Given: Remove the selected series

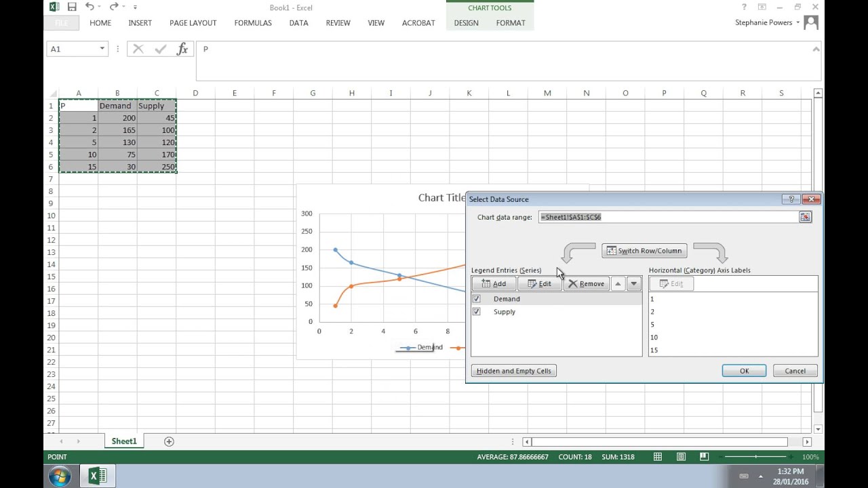Looking at the screenshot, I should point(586,284).
